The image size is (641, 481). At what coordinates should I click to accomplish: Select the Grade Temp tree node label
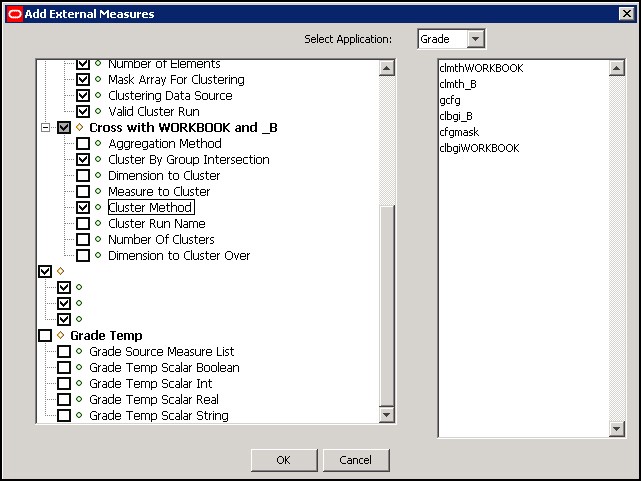106,336
